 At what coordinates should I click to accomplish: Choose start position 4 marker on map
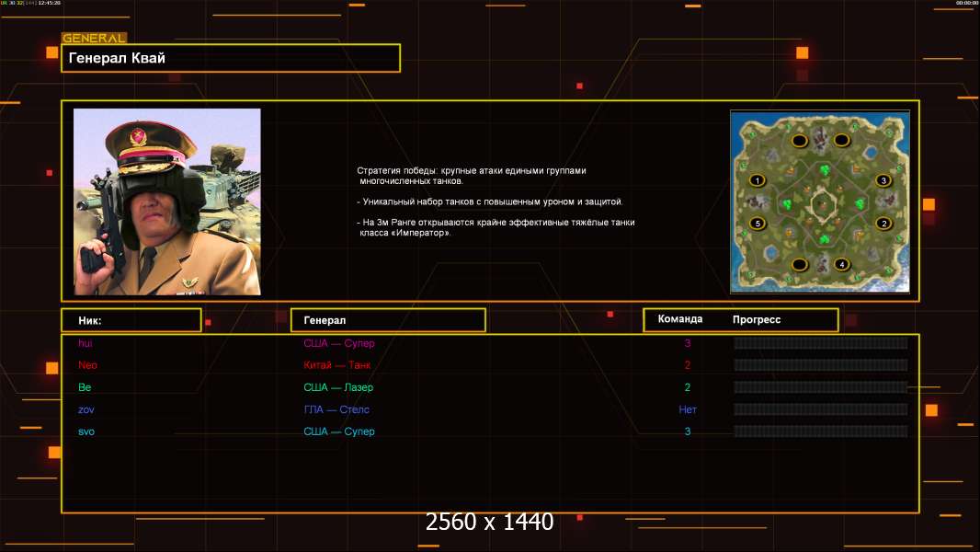point(841,265)
